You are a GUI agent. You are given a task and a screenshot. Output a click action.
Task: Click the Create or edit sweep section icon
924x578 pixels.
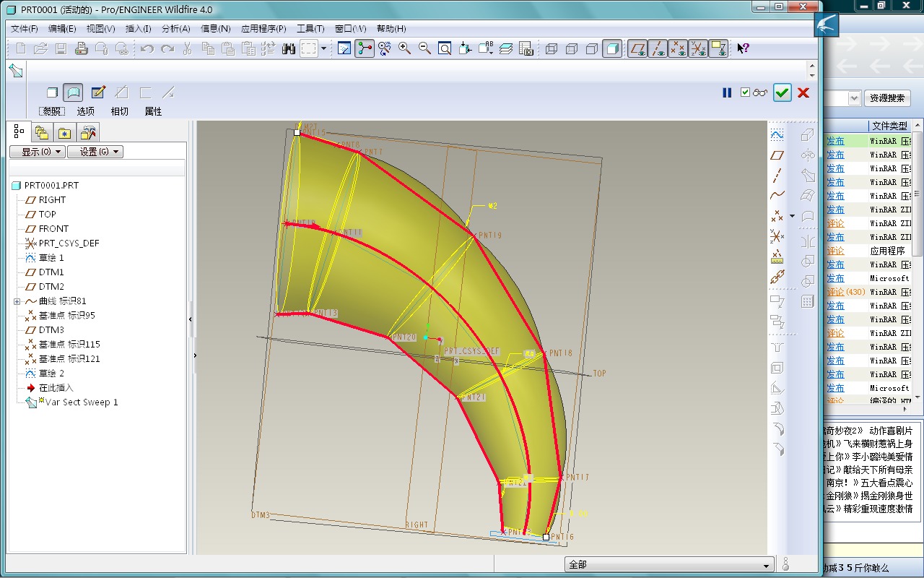coord(99,92)
